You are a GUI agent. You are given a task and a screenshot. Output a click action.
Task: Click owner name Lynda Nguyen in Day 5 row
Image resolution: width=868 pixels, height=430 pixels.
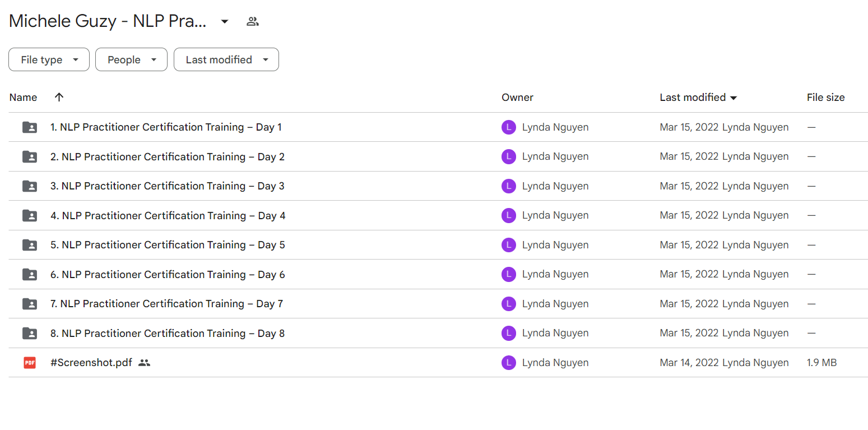coord(555,245)
